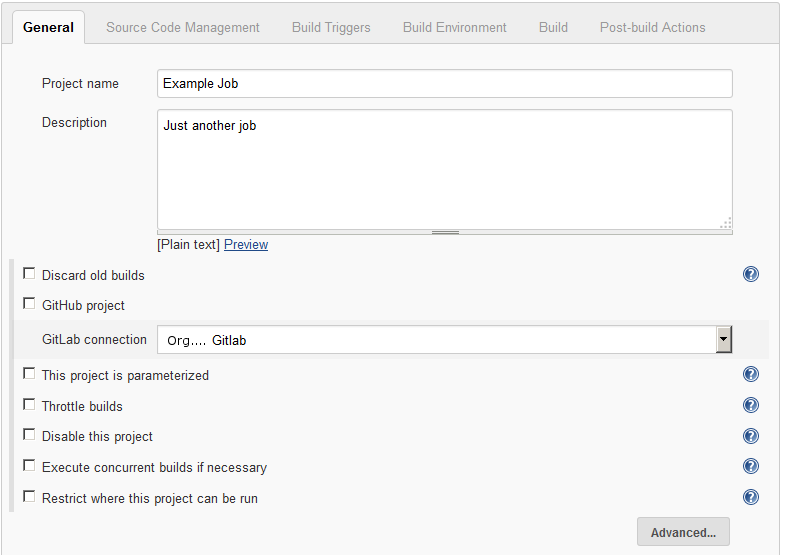Image resolution: width=786 pixels, height=555 pixels.
Task: View help for Execute concurrent builds
Action: pyautogui.click(x=750, y=466)
